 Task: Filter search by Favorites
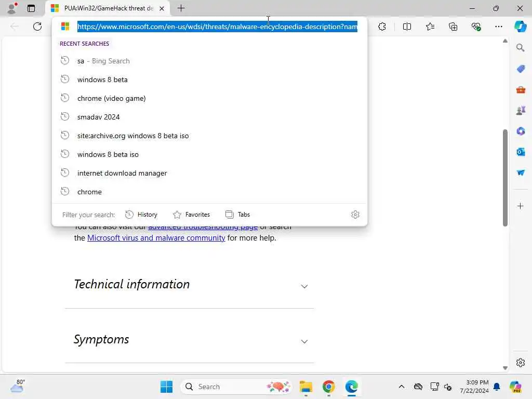(191, 215)
